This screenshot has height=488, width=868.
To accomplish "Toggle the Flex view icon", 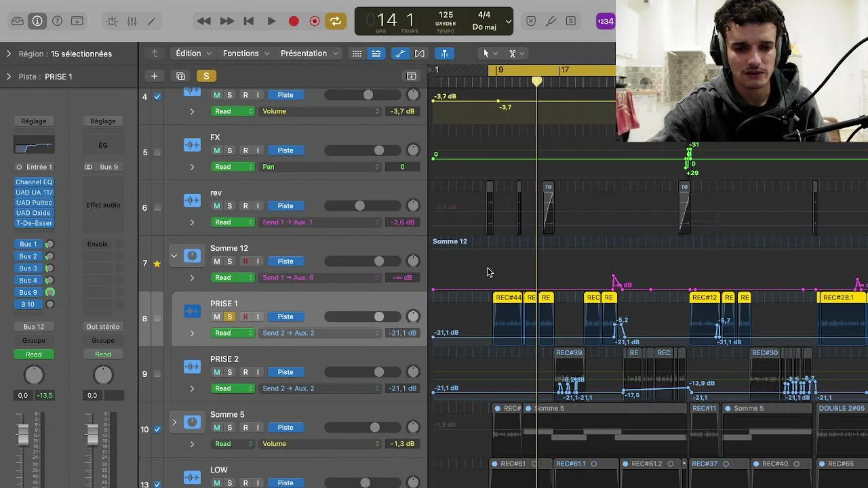I will (x=420, y=54).
